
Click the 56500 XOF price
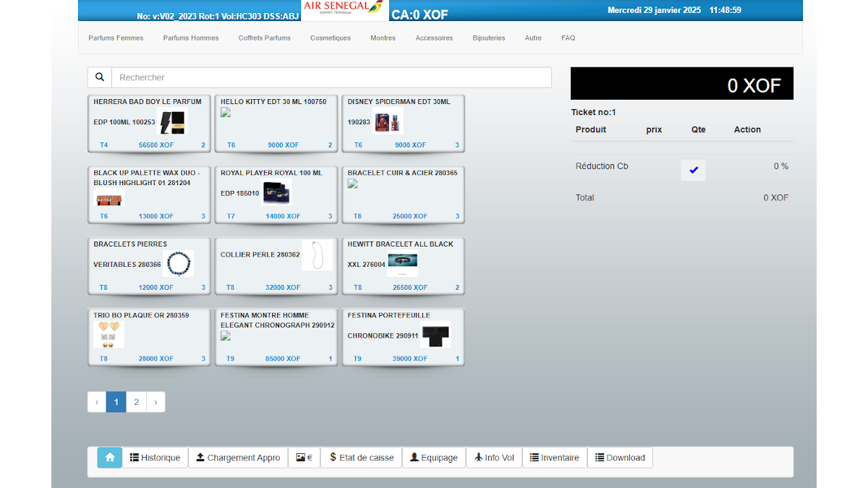pos(156,145)
